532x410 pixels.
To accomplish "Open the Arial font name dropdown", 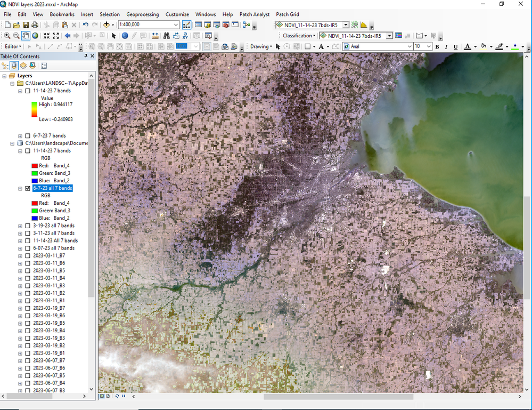I will click(x=409, y=46).
